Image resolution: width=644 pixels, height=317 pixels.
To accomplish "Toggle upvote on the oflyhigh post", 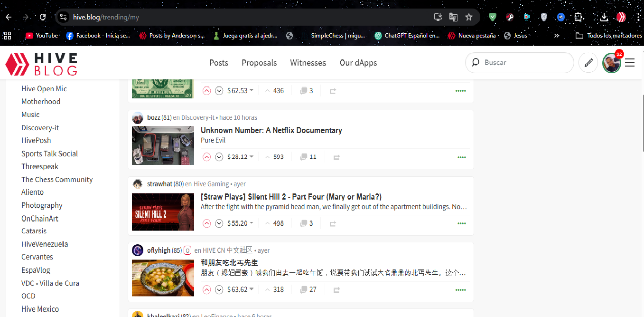I will click(x=206, y=289).
